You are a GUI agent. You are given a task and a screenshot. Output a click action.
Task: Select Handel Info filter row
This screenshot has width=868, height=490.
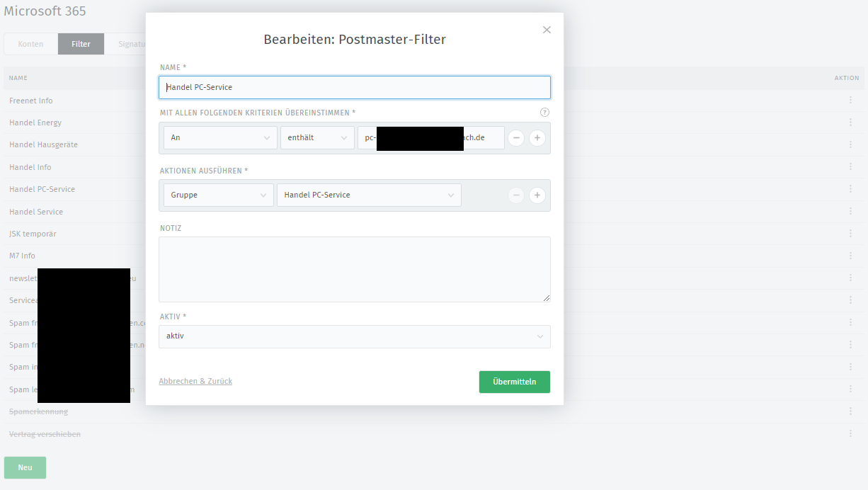tap(30, 167)
